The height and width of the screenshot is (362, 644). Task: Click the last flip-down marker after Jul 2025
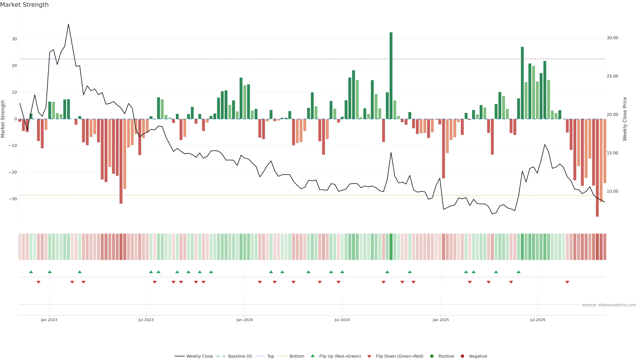pyautogui.click(x=567, y=282)
